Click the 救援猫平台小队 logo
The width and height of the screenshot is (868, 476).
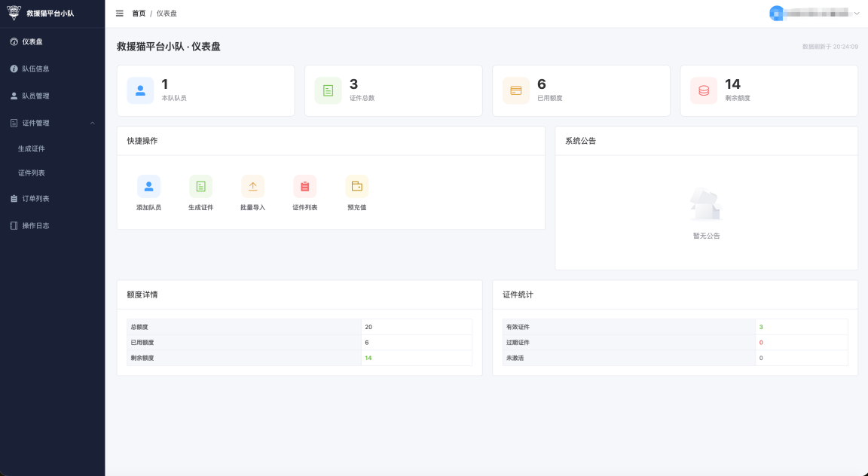pos(14,13)
